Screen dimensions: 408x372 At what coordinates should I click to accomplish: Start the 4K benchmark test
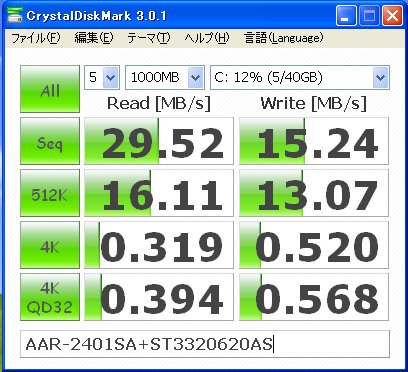[50, 245]
